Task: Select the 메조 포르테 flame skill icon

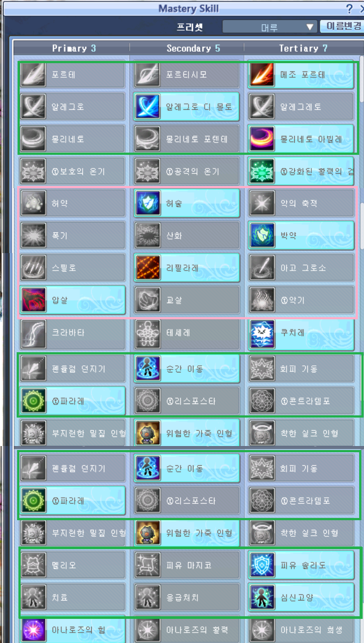Action: [262, 75]
